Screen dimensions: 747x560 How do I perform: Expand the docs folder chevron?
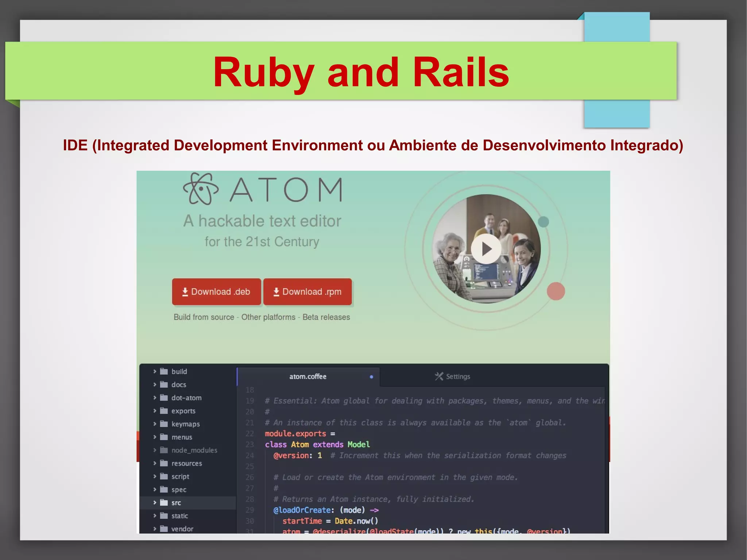point(155,385)
